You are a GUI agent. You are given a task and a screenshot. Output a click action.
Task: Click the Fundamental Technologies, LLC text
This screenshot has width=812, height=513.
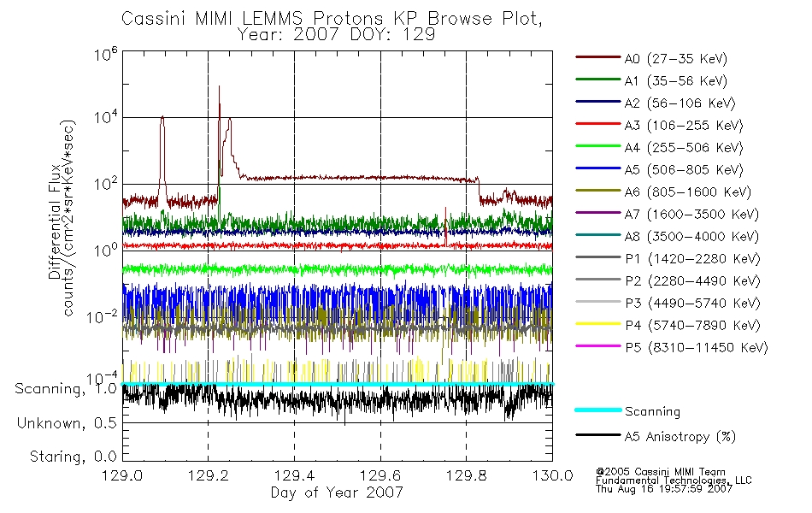tap(674, 481)
